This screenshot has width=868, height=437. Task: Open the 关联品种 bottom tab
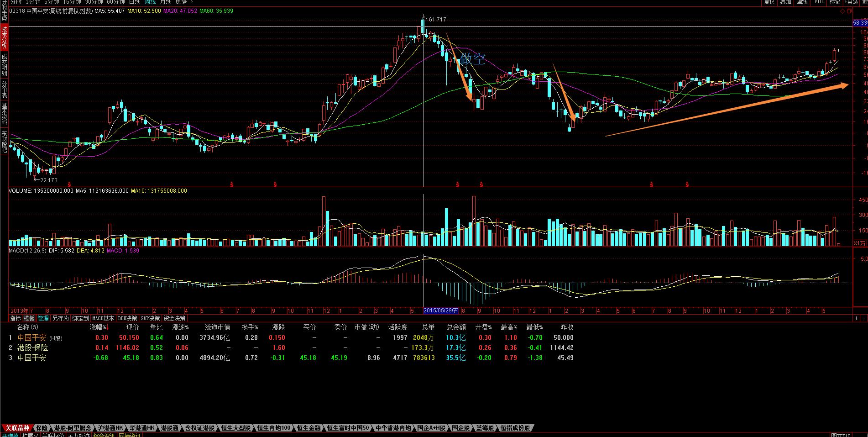click(17, 428)
